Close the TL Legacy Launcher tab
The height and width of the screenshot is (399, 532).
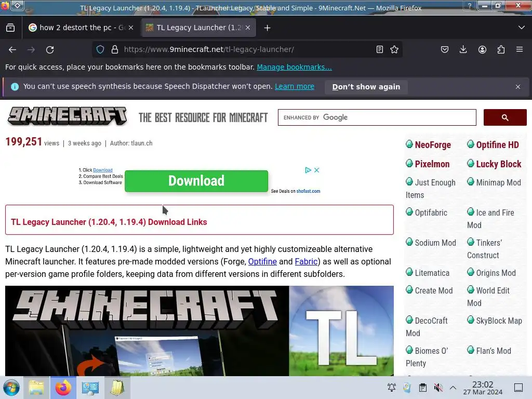tap(248, 28)
